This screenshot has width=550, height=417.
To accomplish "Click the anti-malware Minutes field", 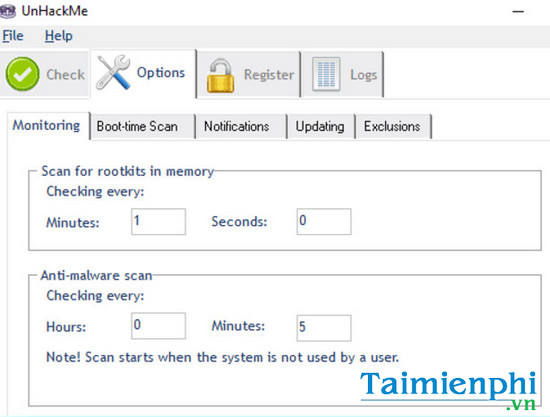I will (324, 328).
